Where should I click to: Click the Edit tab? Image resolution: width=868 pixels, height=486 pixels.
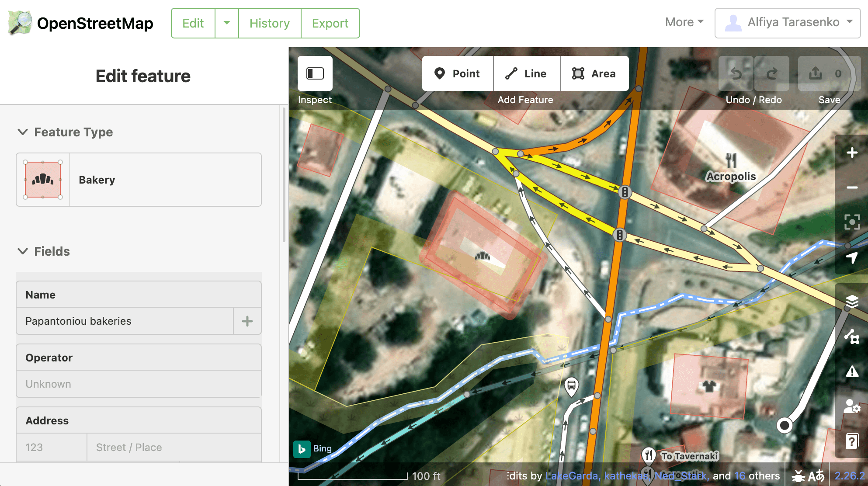click(x=193, y=23)
